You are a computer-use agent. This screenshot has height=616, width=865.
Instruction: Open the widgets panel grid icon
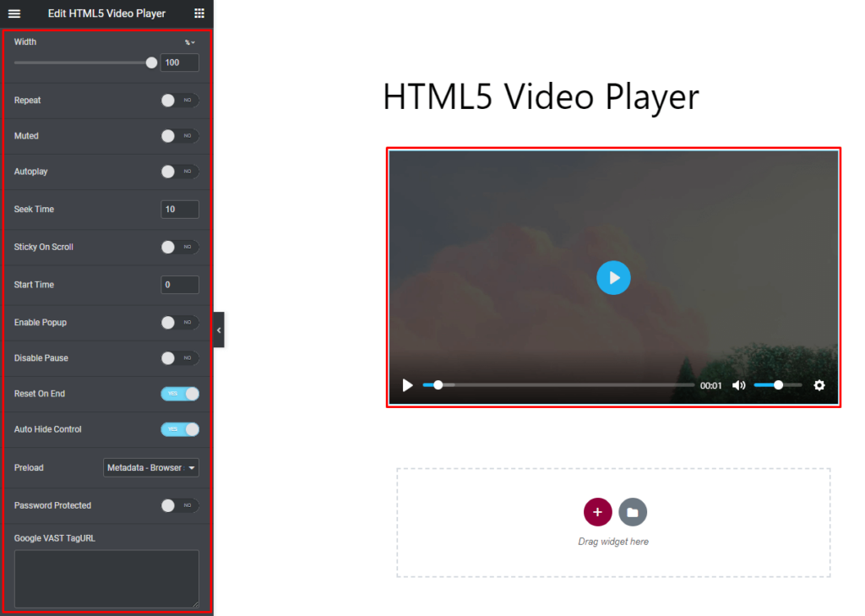coord(199,14)
